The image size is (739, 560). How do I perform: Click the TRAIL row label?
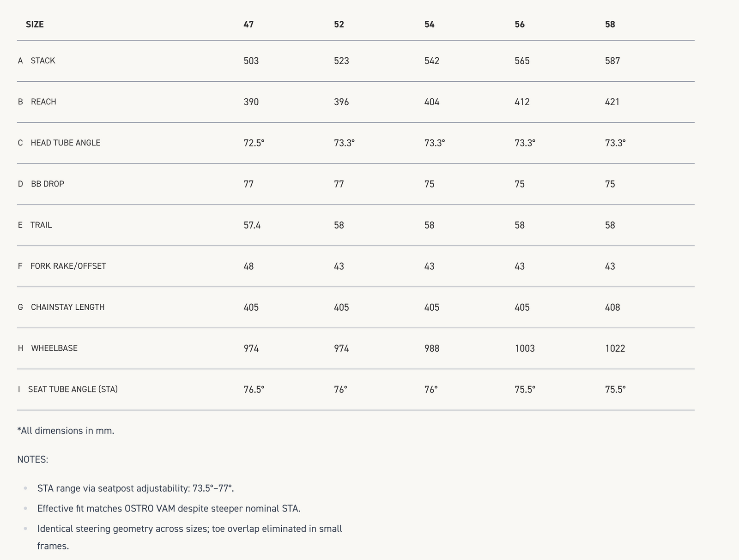41,225
